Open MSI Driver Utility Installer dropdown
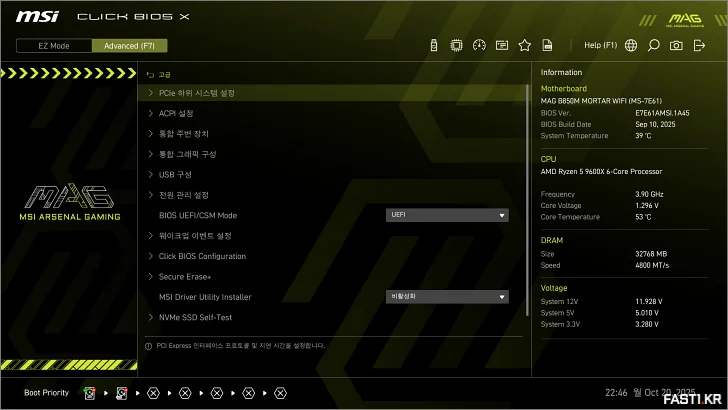Viewport: 728px width, 410px height. pos(447,297)
